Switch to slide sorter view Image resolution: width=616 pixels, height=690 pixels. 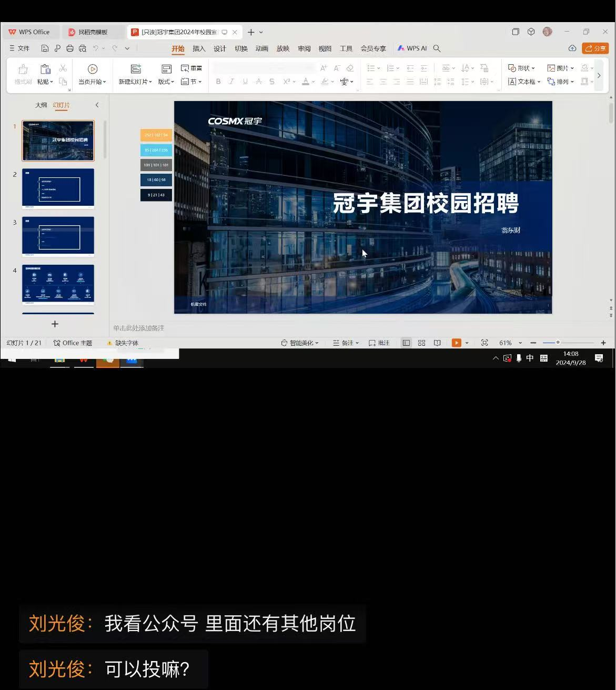tap(421, 343)
